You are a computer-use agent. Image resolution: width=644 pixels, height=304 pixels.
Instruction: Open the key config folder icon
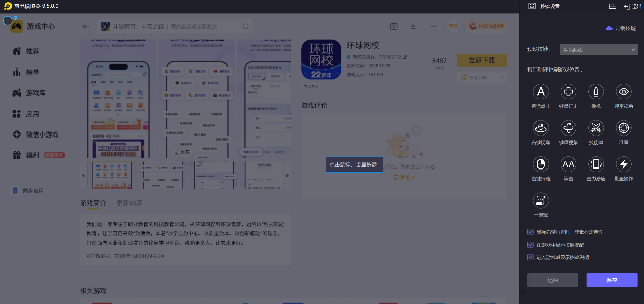(613, 6)
